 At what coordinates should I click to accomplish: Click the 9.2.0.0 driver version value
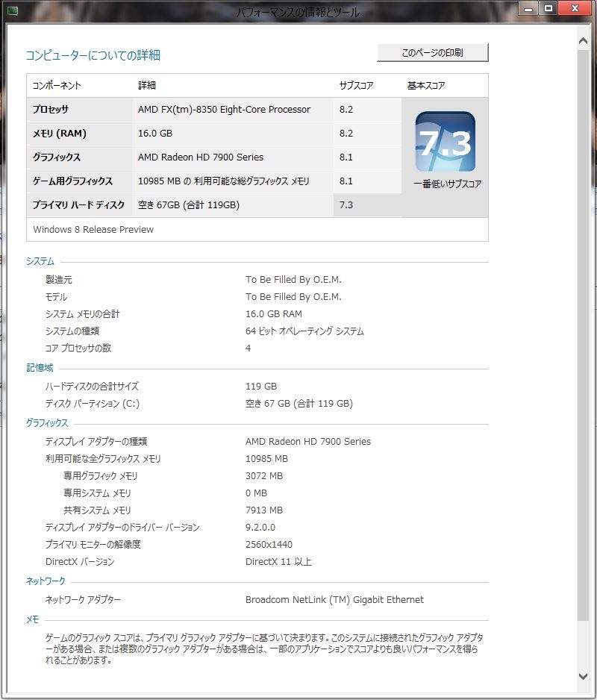pos(260,527)
